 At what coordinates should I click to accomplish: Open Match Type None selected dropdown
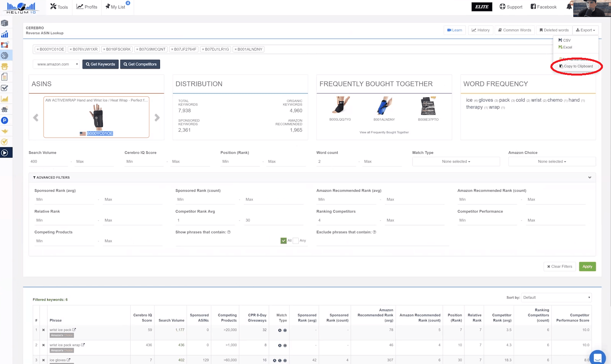tap(456, 161)
